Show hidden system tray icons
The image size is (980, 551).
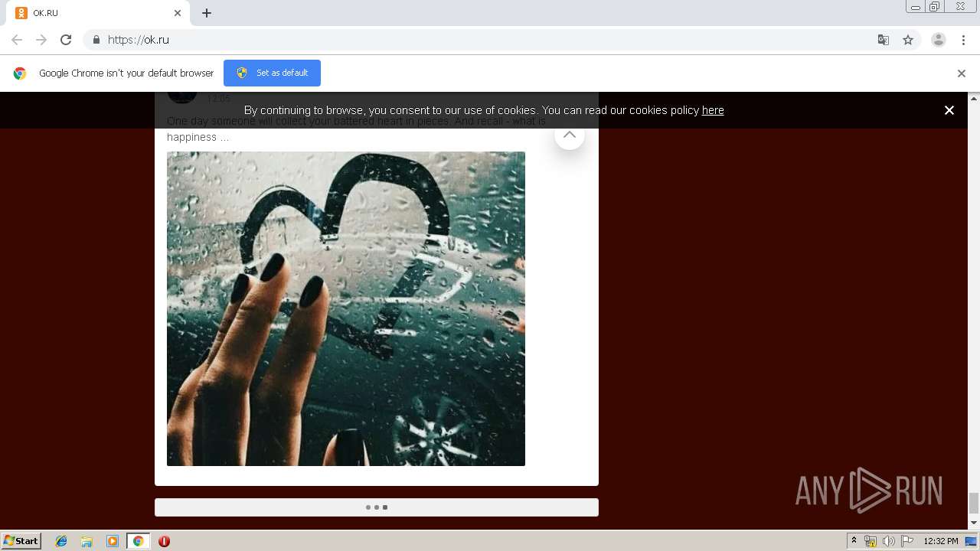854,541
